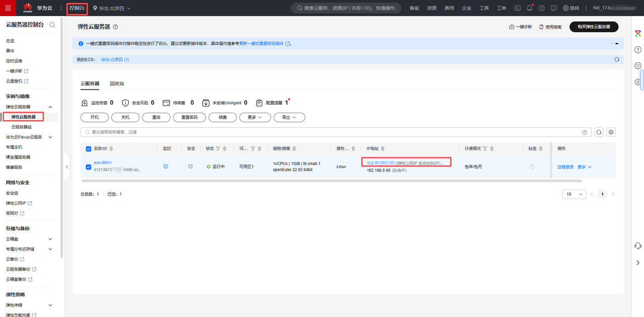Open the notification bell

pos(529,8)
